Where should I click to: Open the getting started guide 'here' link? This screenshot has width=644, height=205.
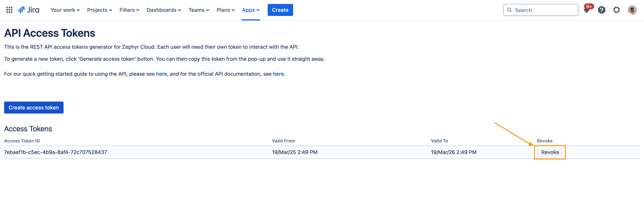tap(162, 74)
